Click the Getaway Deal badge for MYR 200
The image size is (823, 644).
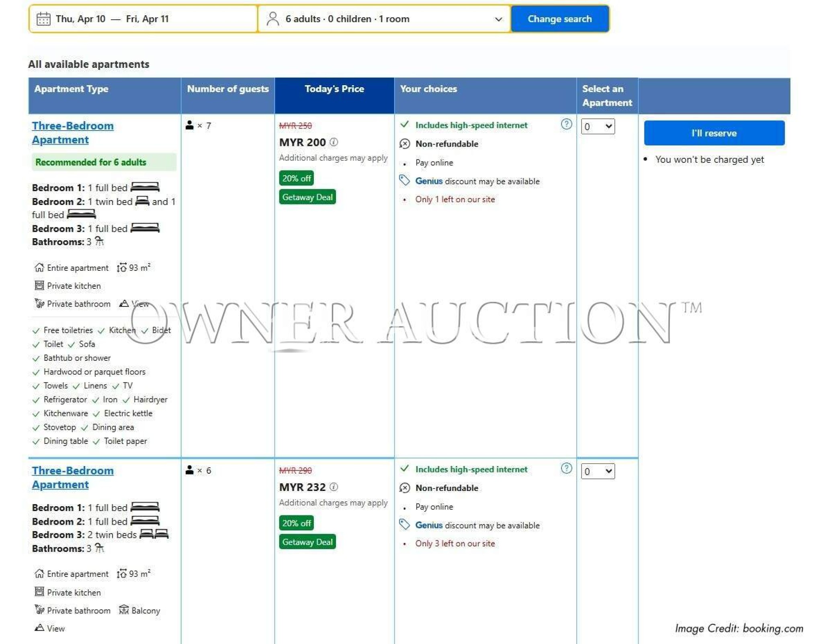coord(307,197)
